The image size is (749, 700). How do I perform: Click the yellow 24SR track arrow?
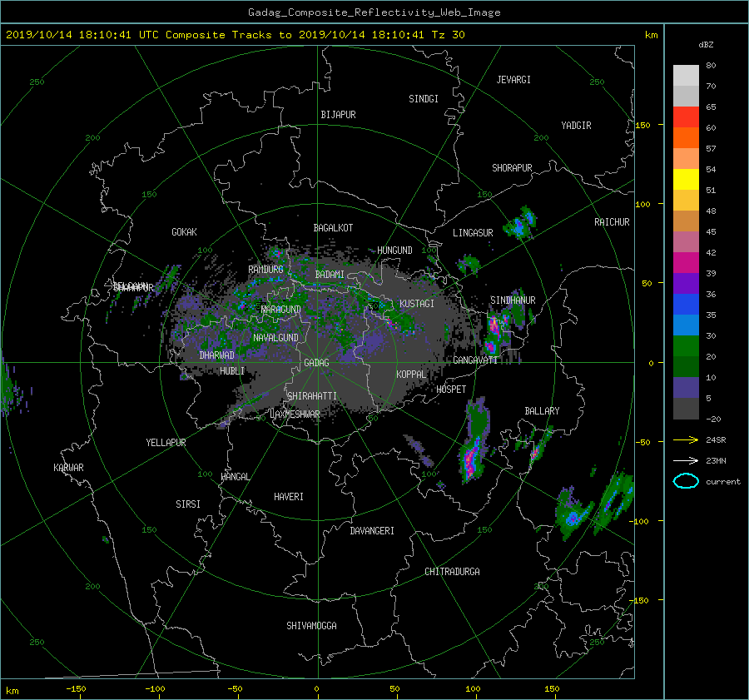pos(686,439)
